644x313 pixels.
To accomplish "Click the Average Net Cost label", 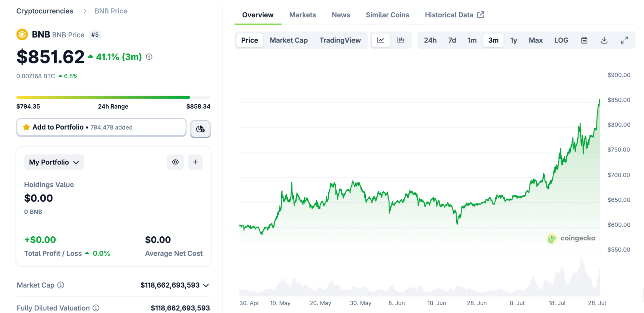I will [174, 254].
